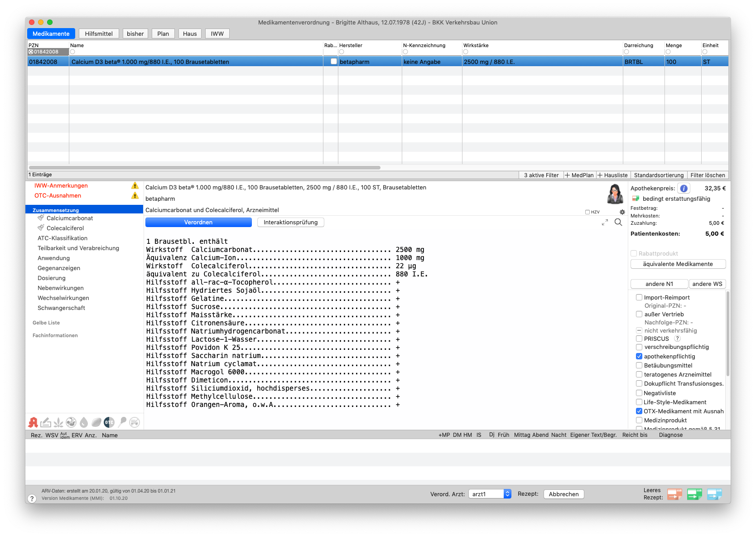756x537 pixels.
Task: Click the äquivalente Medikamente button
Action: [x=678, y=264]
